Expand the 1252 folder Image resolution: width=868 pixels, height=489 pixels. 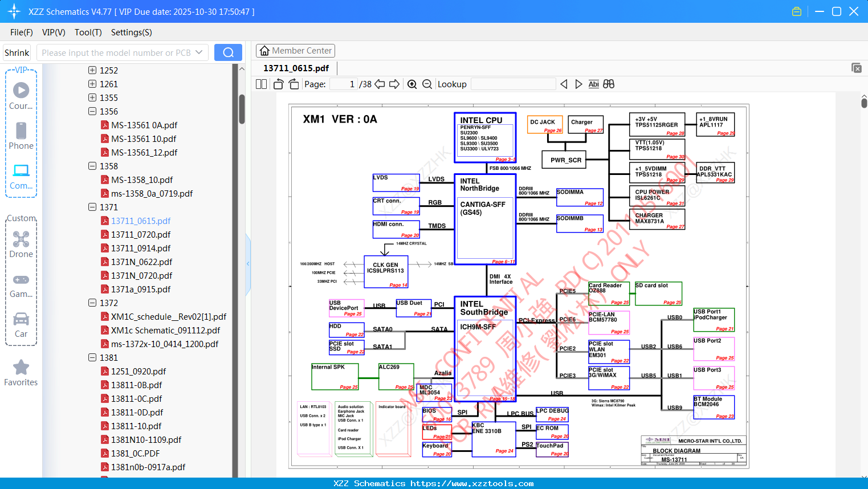[x=92, y=70]
